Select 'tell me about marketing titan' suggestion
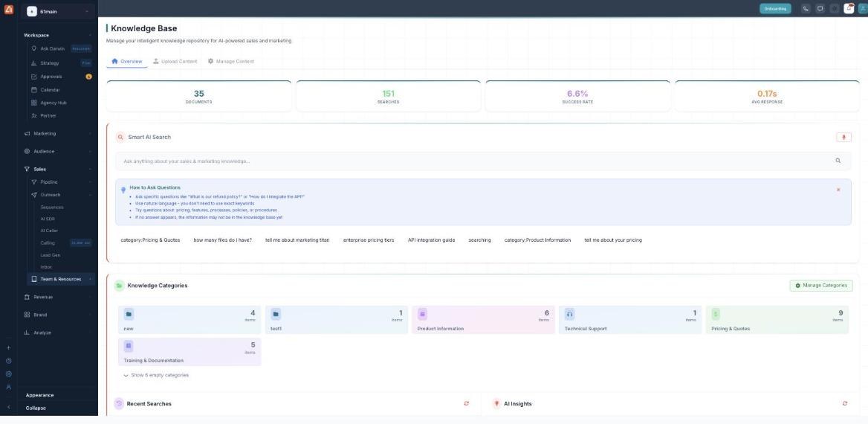This screenshot has height=424, width=868. click(297, 240)
